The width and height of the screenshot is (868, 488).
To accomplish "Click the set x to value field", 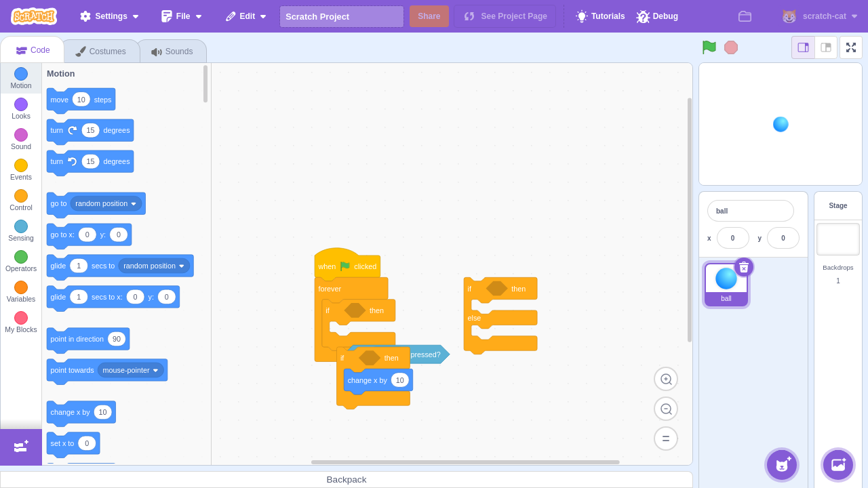I will point(87,443).
